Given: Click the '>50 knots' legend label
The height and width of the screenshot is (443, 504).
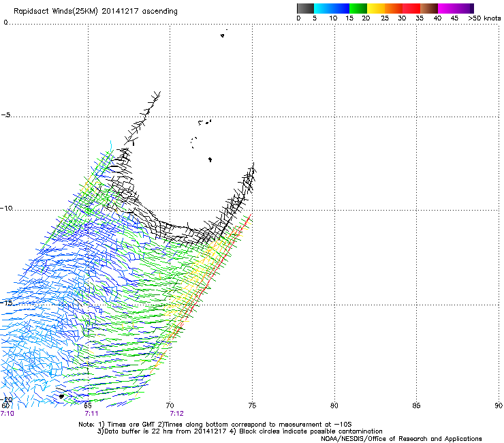Looking at the screenshot, I should (x=484, y=18).
